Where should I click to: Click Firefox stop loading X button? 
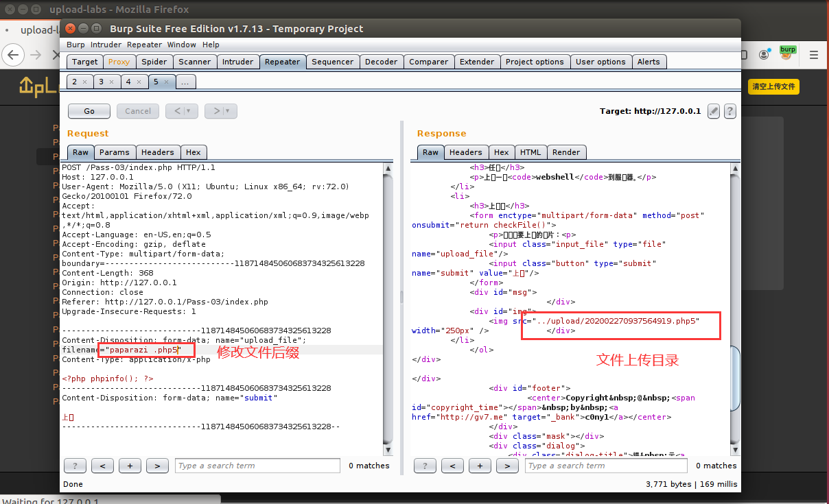pos(56,54)
